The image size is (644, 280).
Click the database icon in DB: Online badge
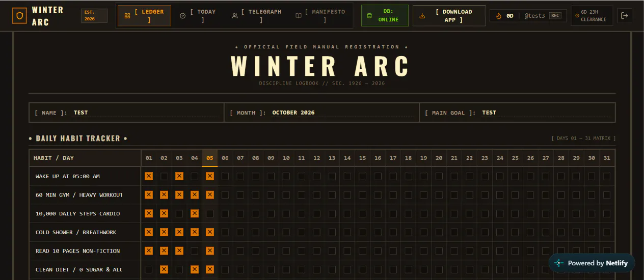pos(370,16)
